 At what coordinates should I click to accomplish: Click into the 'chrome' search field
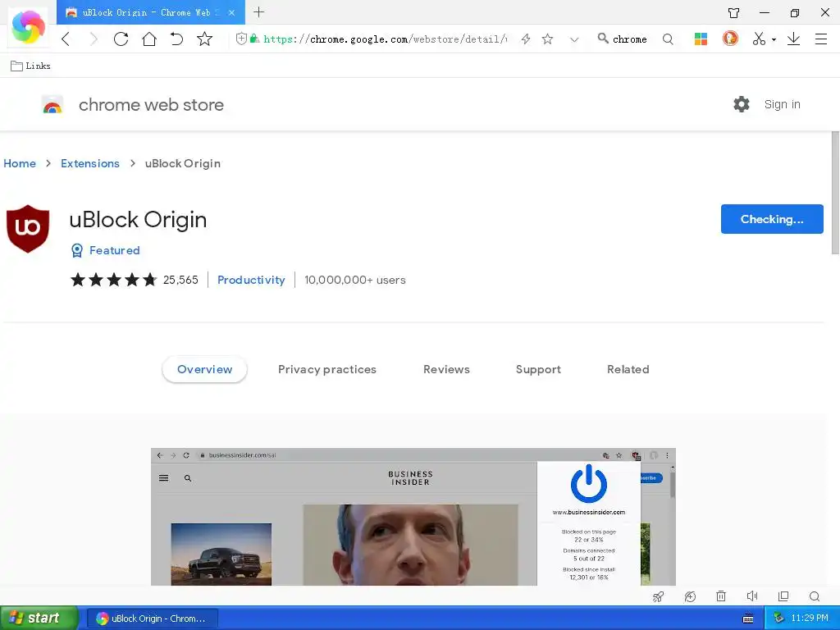tap(630, 39)
